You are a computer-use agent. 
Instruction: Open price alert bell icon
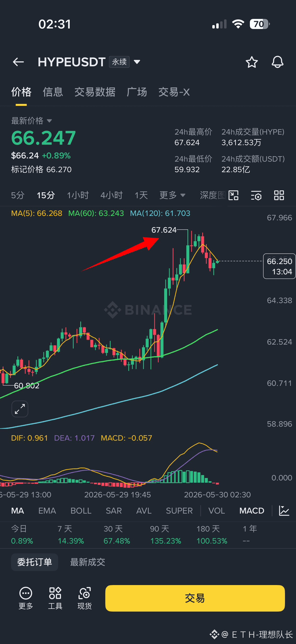point(277,62)
